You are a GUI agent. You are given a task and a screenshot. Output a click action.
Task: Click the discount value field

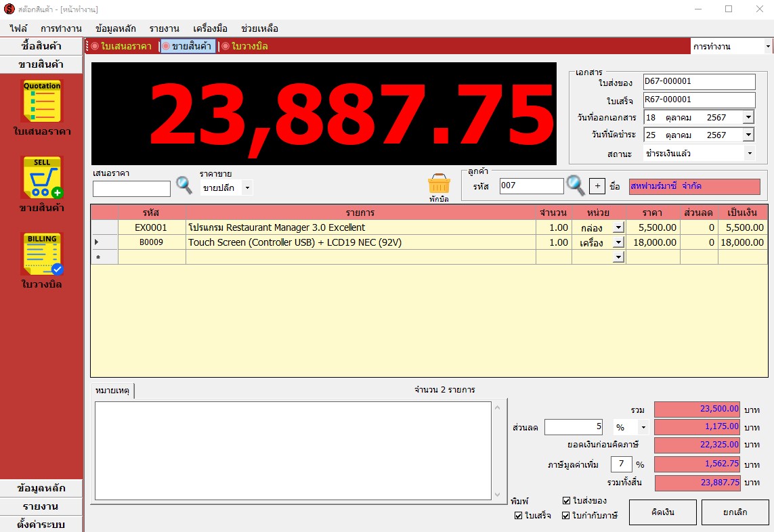click(x=574, y=427)
